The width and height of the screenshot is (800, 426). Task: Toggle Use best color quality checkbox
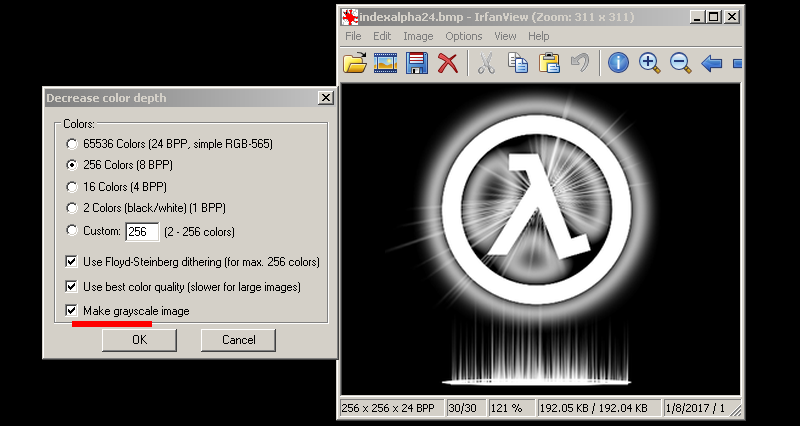click(x=71, y=286)
